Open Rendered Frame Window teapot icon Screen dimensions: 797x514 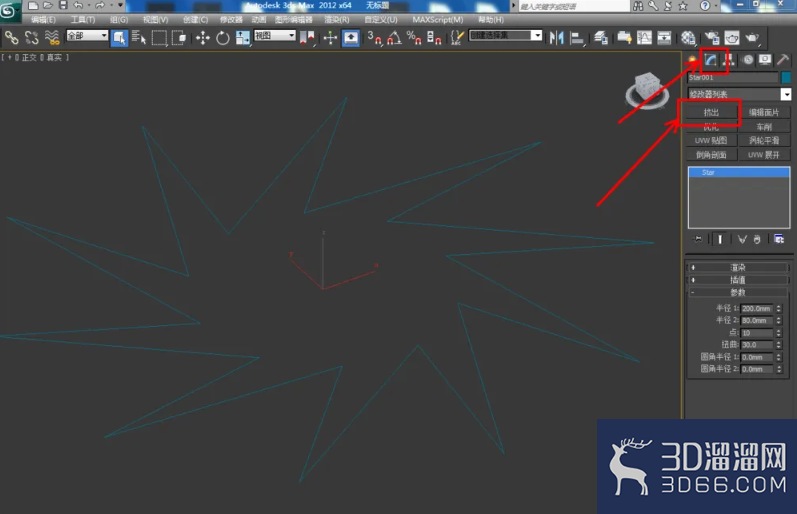[731, 38]
